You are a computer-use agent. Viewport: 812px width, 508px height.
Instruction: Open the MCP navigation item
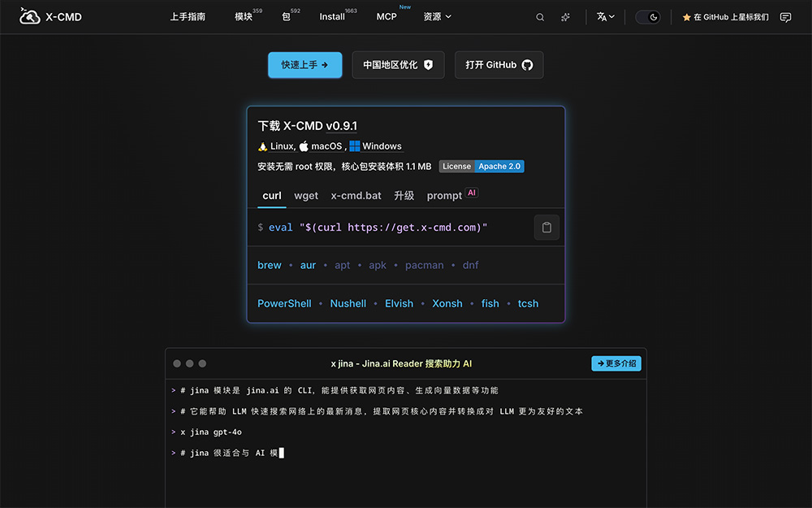pos(387,16)
